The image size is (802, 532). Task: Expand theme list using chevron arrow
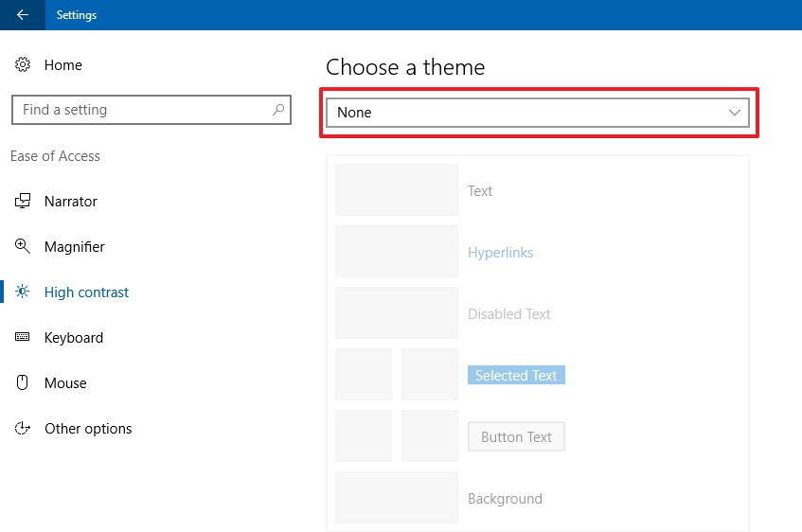pos(735,113)
